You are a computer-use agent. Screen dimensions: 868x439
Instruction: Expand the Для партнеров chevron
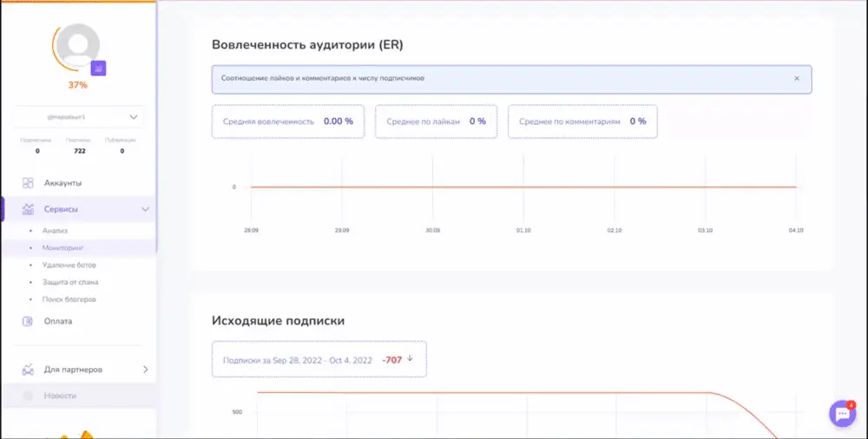[x=146, y=370]
